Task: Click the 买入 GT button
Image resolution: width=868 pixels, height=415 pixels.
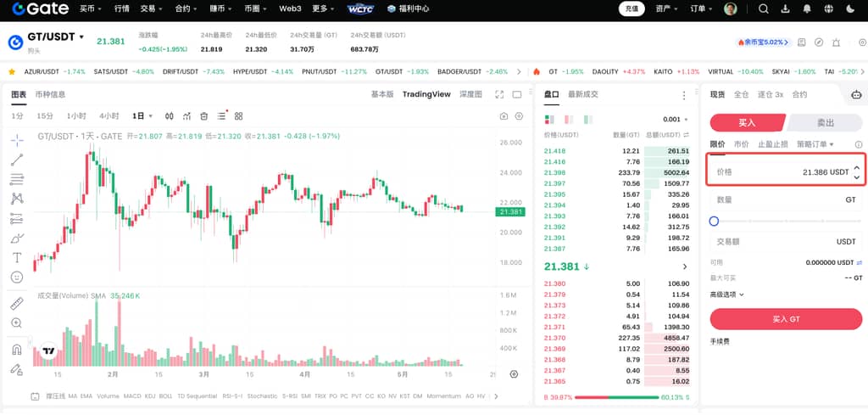Action: (x=786, y=319)
